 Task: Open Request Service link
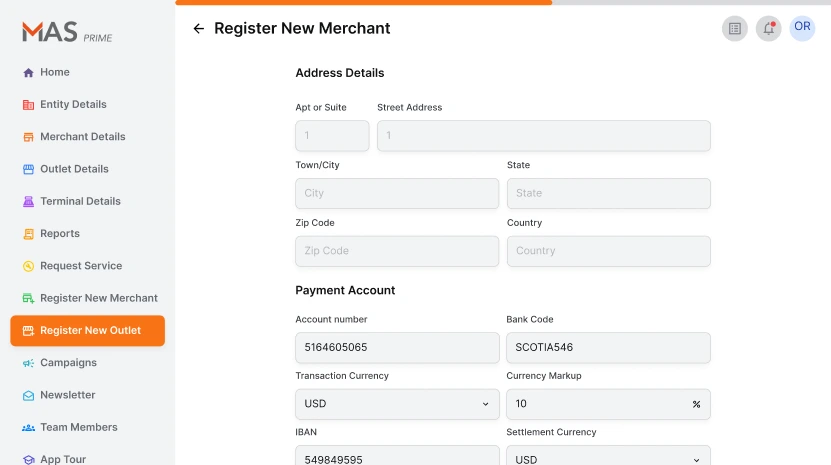[x=80, y=266]
